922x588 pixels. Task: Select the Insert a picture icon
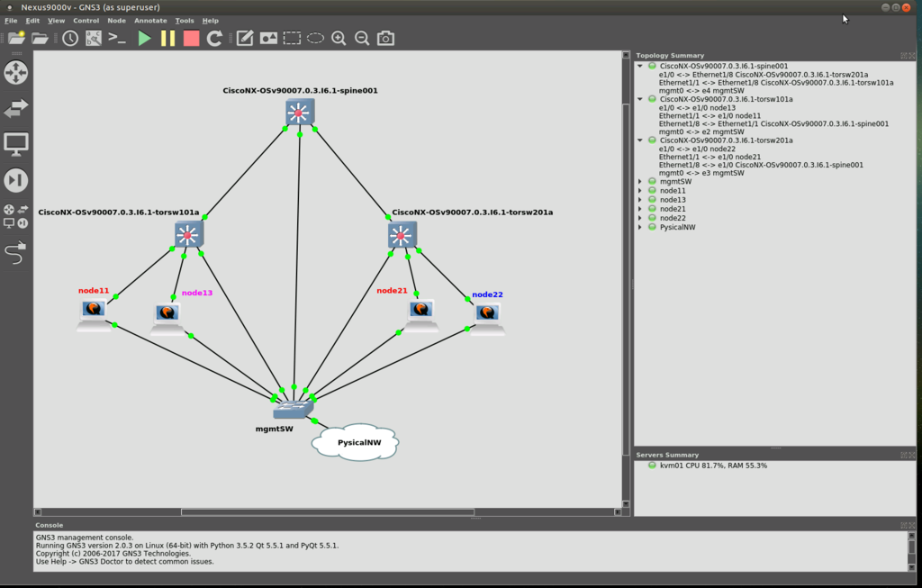click(268, 38)
